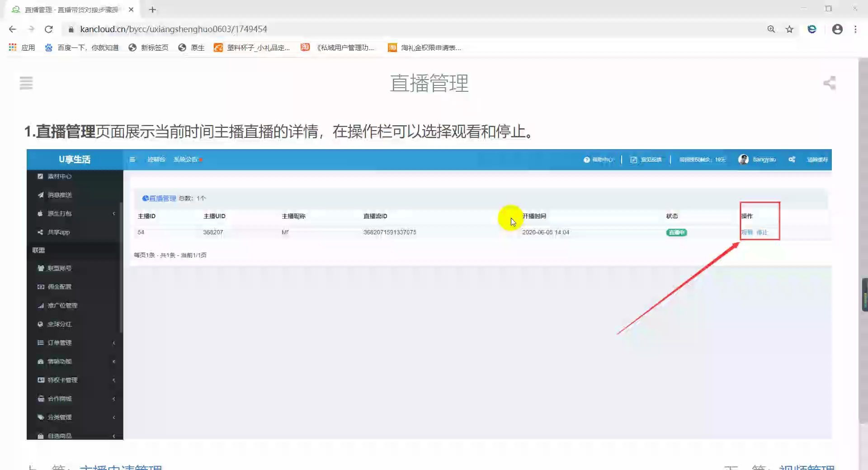868x470 pixels.
Task: Open the 应用 apps bookmark
Action: (x=22, y=47)
